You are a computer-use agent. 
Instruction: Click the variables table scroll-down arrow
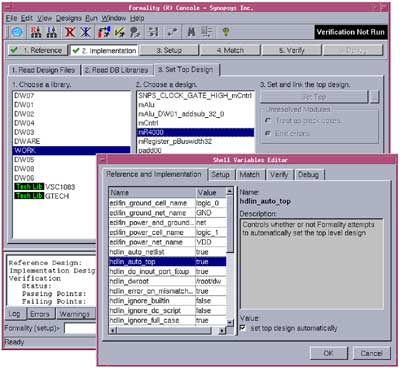pos(230,322)
